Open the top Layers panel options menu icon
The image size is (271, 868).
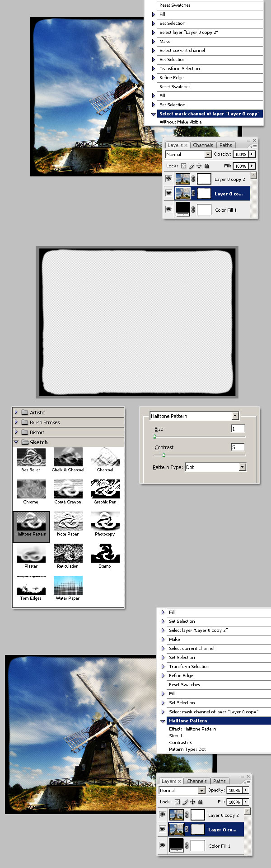pos(254,147)
